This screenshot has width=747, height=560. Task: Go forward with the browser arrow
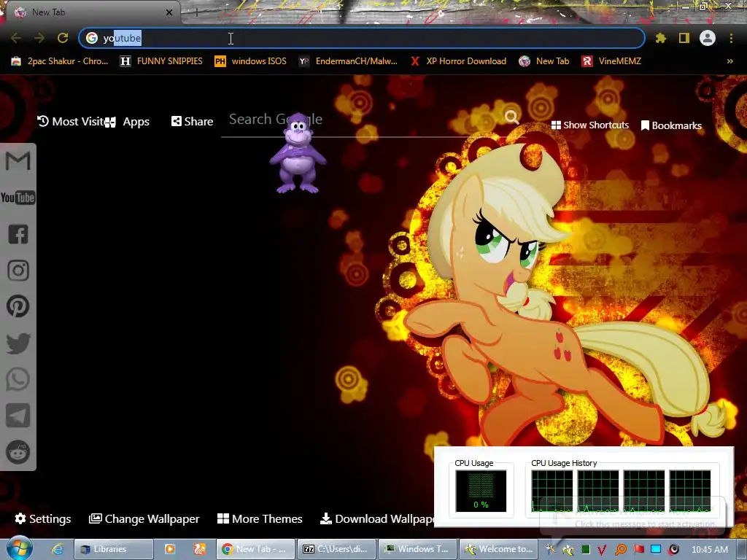39,38
